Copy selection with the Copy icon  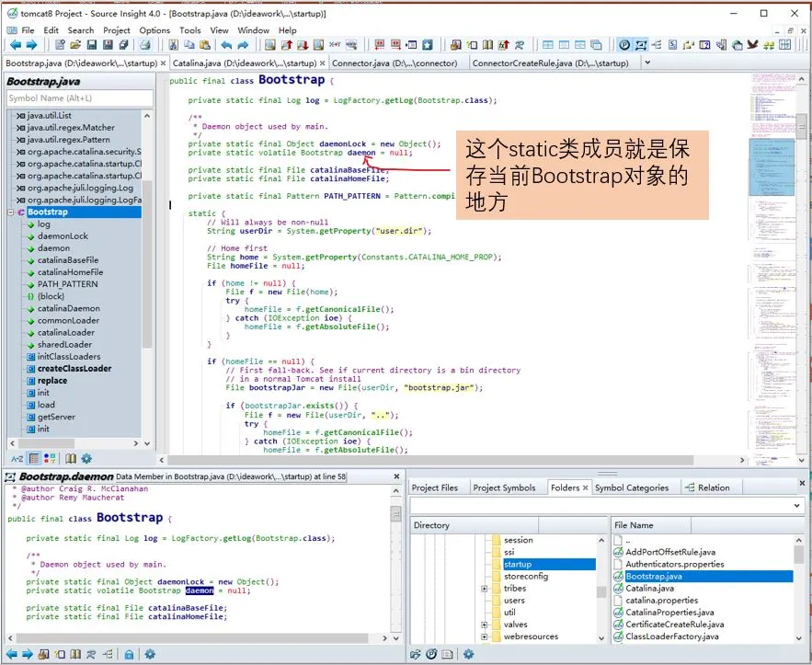pos(189,45)
